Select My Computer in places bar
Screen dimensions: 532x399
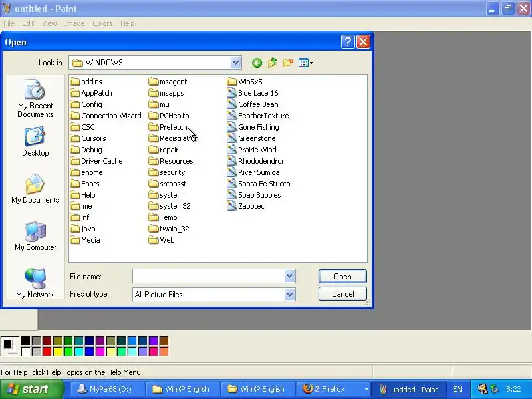[35, 236]
